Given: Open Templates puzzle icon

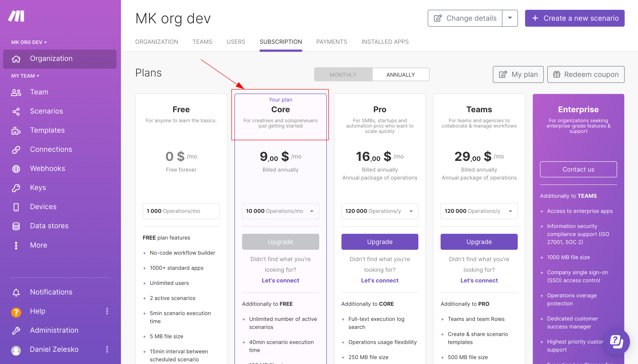Looking at the screenshot, I should tap(16, 130).
